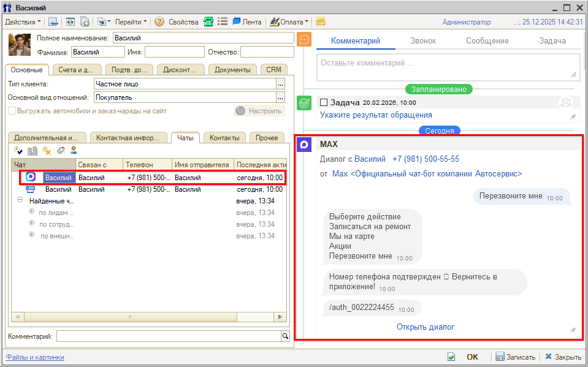Collapse the Найденные ч... tree group
The width and height of the screenshot is (588, 367).
point(20,200)
